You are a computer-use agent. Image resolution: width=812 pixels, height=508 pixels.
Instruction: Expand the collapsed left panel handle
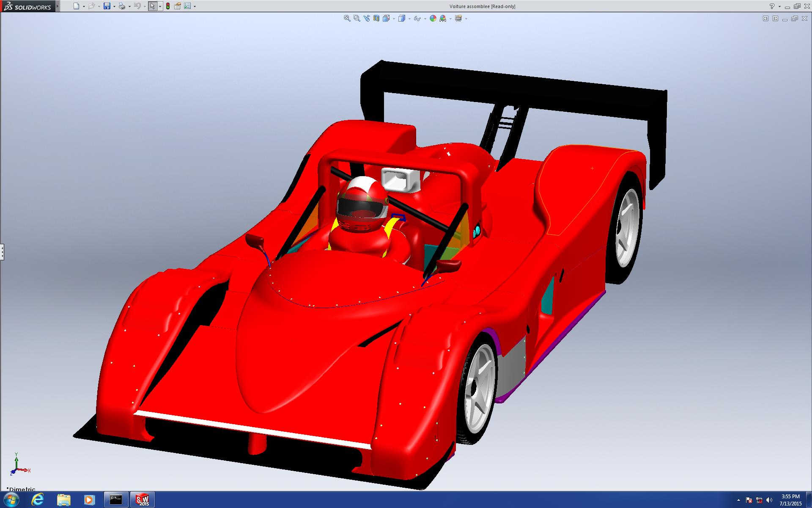click(2, 252)
